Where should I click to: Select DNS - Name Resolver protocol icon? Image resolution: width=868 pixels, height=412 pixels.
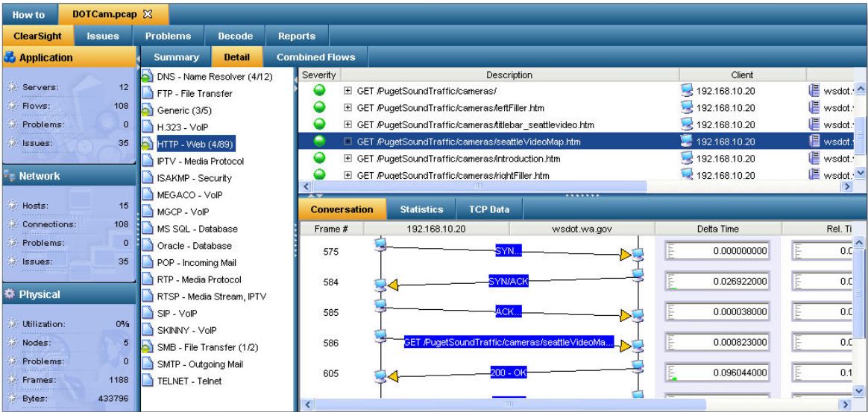coord(147,77)
